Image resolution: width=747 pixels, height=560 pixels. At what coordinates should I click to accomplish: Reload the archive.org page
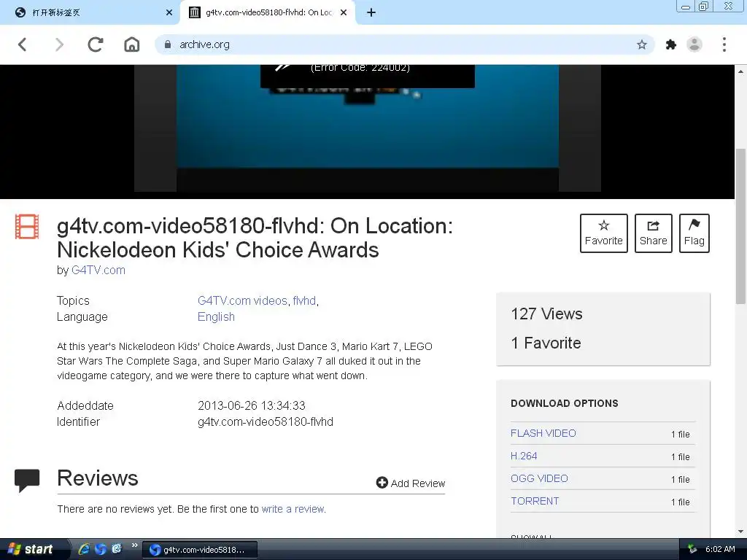point(96,44)
